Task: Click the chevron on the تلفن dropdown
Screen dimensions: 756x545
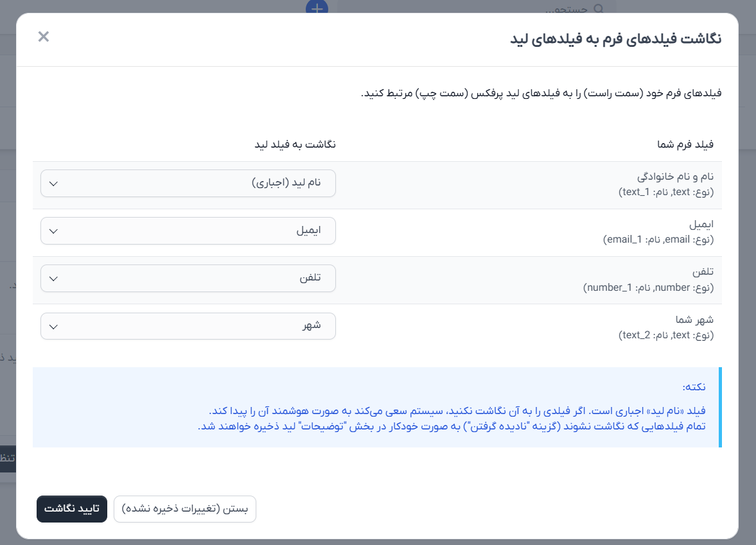Action: [x=54, y=278]
